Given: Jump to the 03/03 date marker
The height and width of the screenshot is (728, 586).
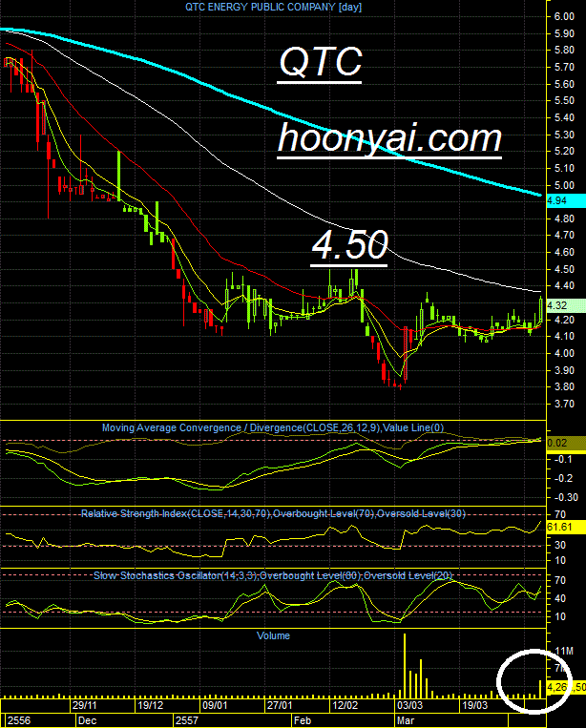Looking at the screenshot, I should tap(409, 706).
